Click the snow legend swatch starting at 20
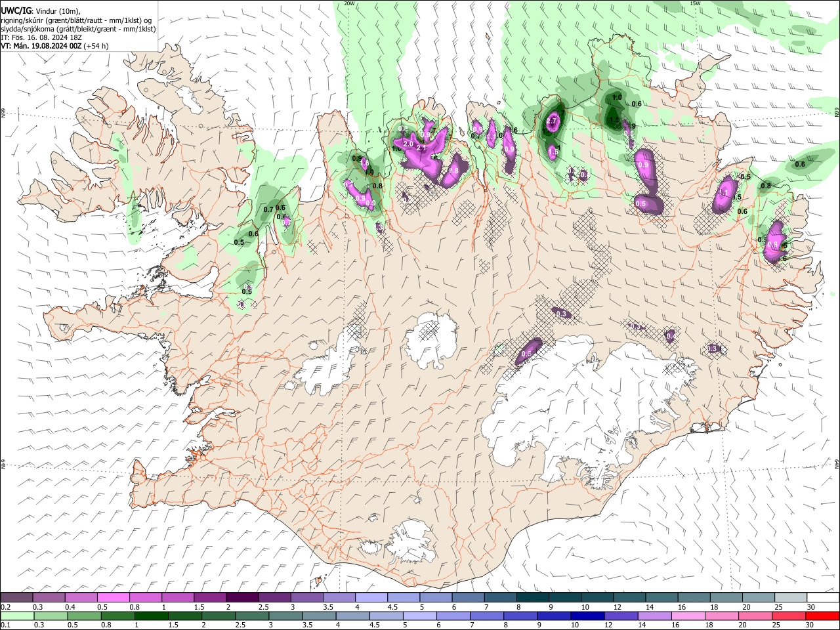Viewport: 840px width, 630px height. [758, 597]
